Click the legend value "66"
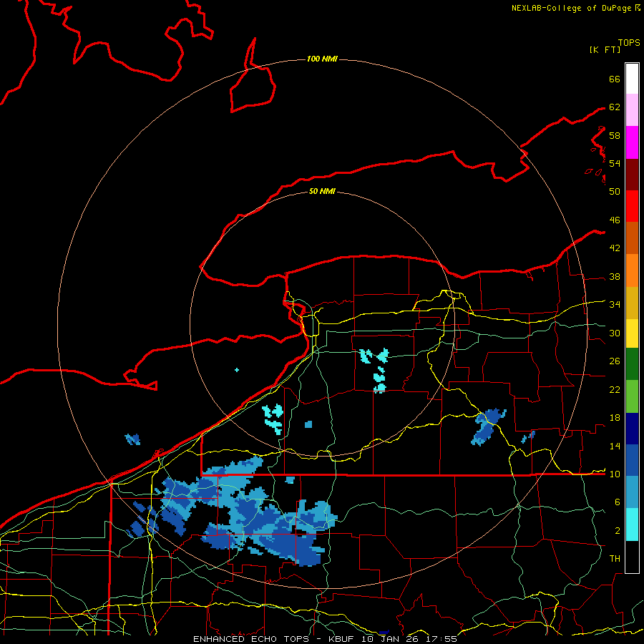The height and width of the screenshot is (644, 644). 615,79
